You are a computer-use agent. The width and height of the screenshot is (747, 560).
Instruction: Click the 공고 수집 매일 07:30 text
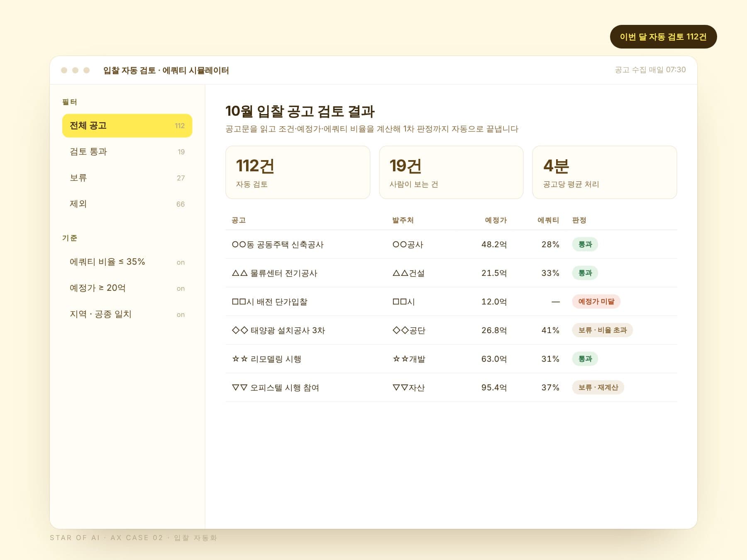[x=650, y=70]
